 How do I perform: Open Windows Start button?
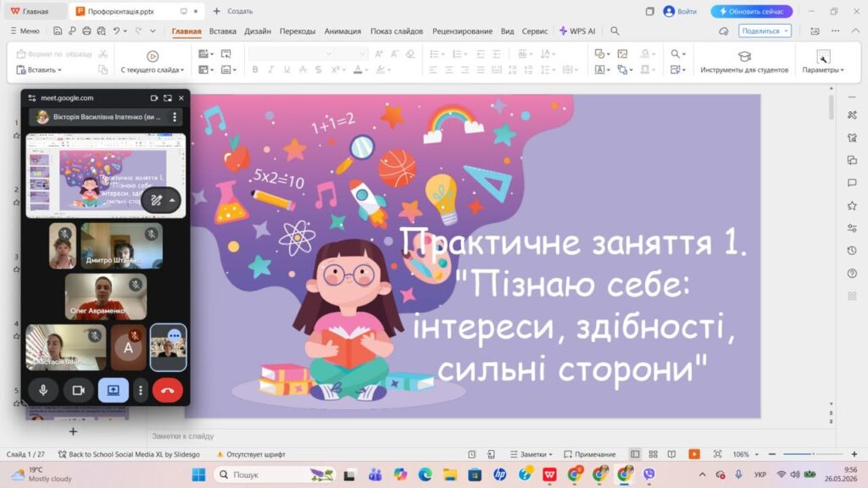coord(198,474)
